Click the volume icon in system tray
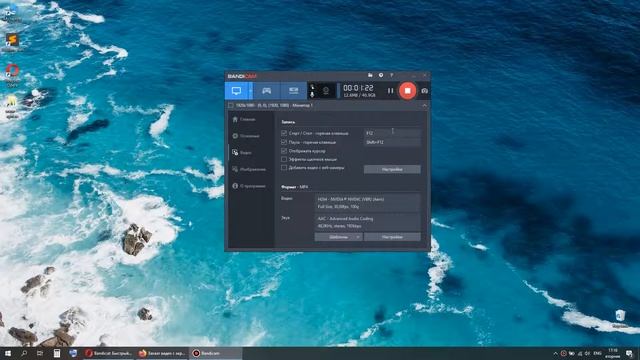640x360 pixels. click(587, 353)
